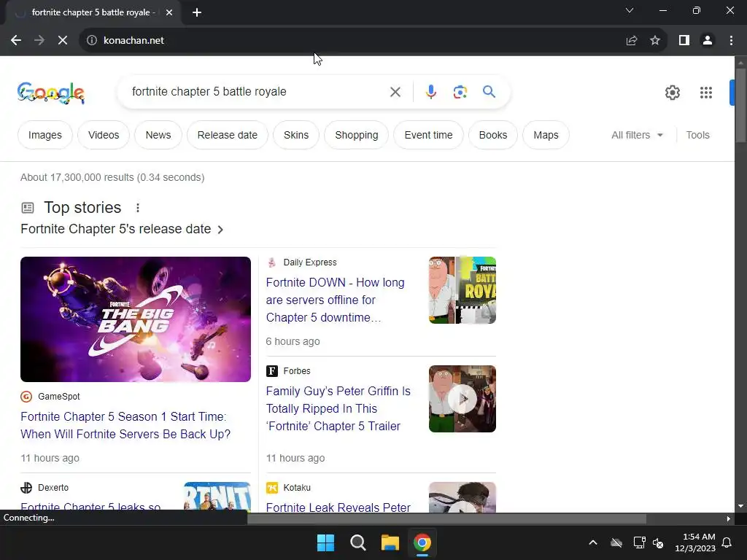Viewport: 747px width, 560px height.
Task: Expand Fortnite Chapter 5's release date
Action: [122, 229]
